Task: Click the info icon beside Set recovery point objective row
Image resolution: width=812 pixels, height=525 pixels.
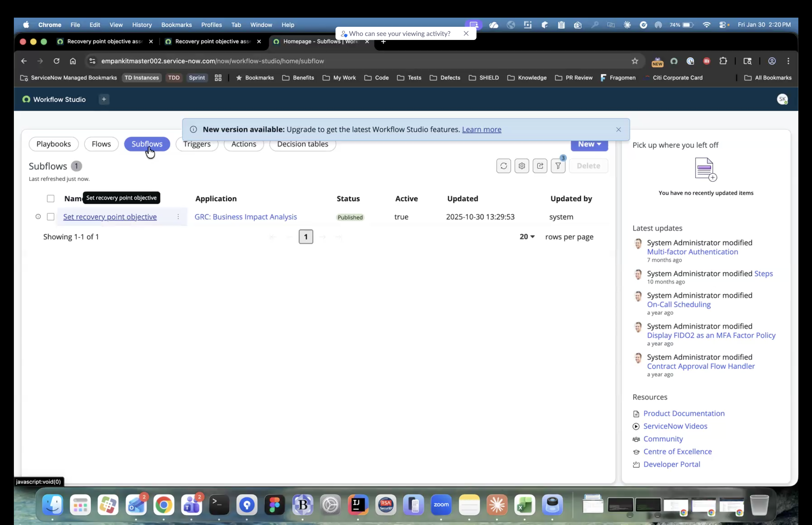Action: tap(38, 216)
